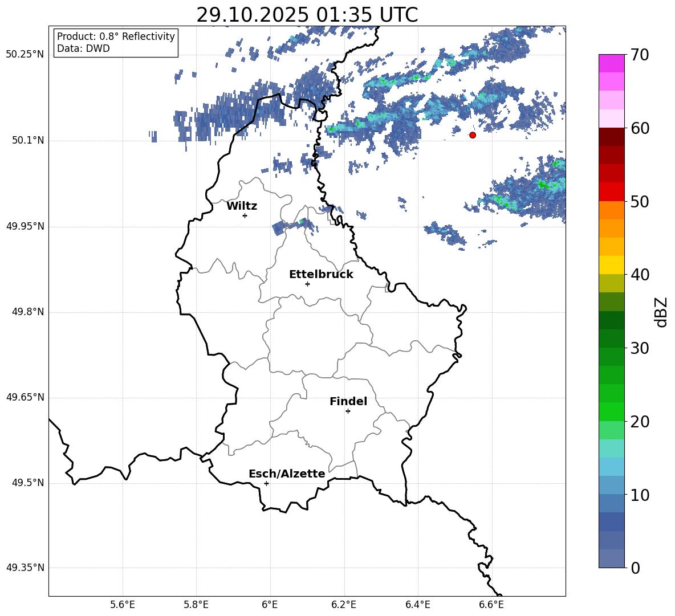Image resolution: width=675 pixels, height=616 pixels.
Task: Click the dark green colorbar segment above 30
Action: coord(611,320)
